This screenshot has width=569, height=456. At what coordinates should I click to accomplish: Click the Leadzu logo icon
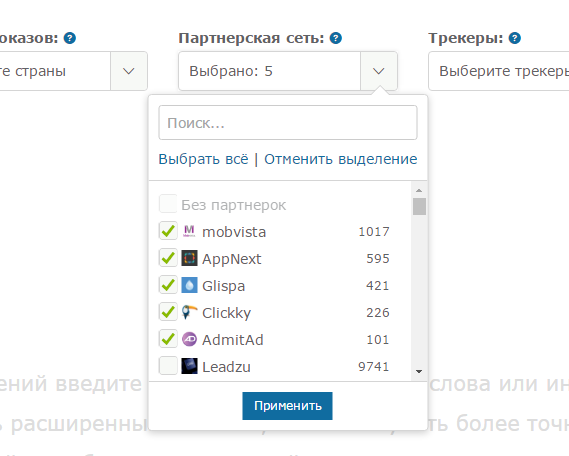coord(189,366)
